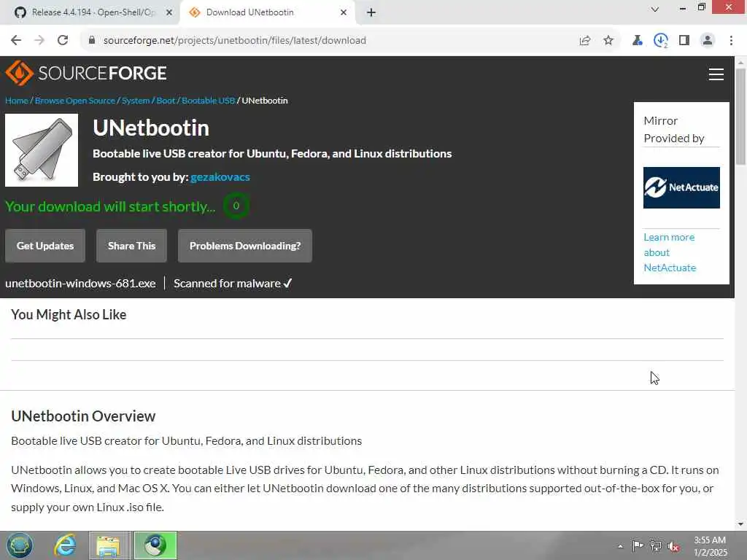747x560 pixels.
Task: Click the scrollbar down arrow
Action: 740,524
